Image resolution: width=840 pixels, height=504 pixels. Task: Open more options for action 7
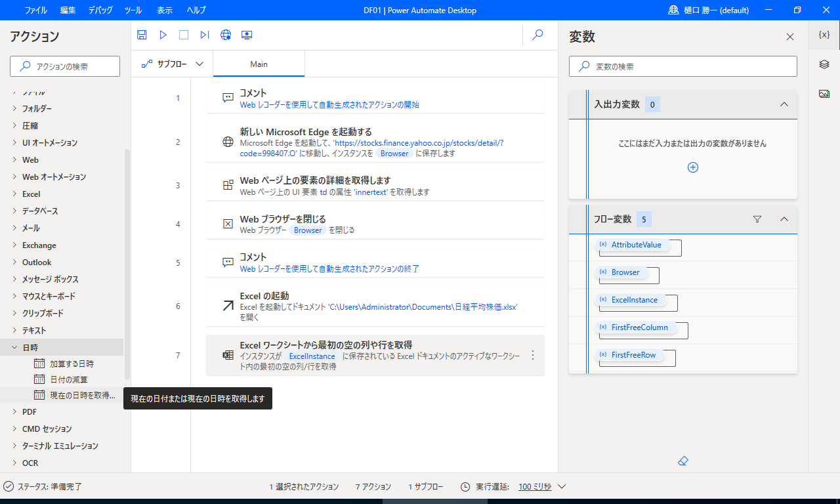click(532, 355)
